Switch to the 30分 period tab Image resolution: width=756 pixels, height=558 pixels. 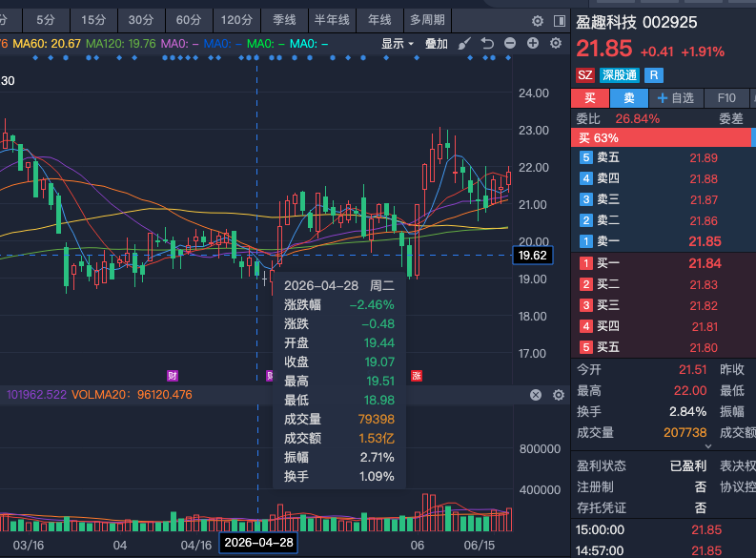(141, 20)
